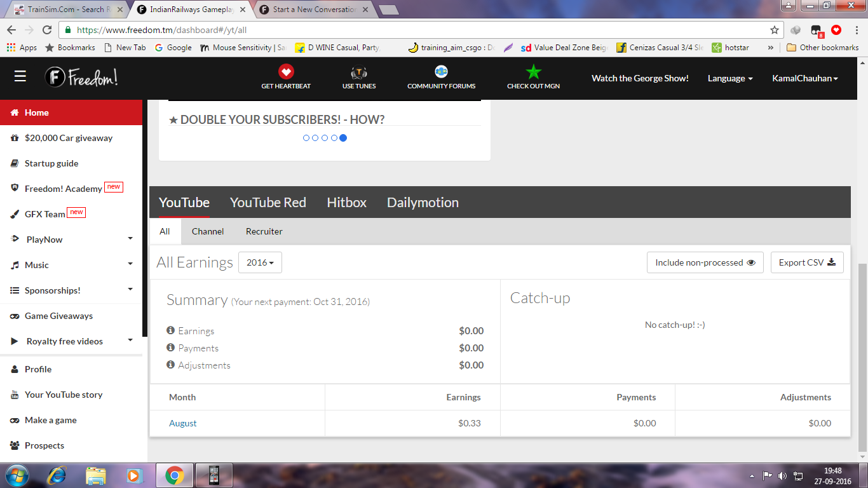
Task: Click the info icon beside Adjustments
Action: pyautogui.click(x=170, y=365)
